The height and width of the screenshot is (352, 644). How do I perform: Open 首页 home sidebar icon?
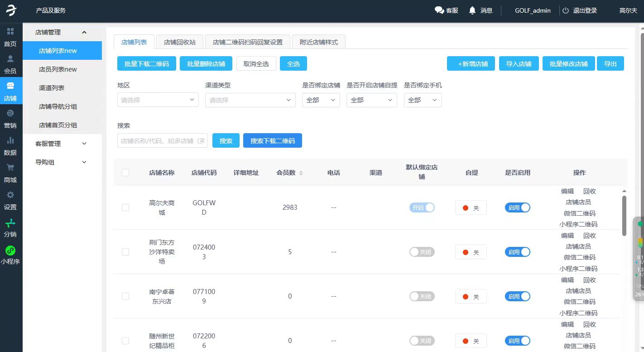(x=10, y=31)
